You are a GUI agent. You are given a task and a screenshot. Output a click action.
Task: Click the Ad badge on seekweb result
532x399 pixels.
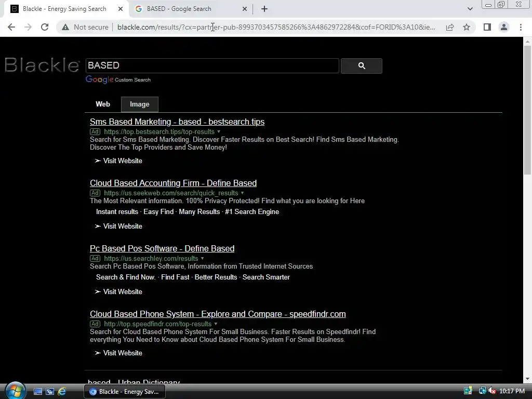click(x=95, y=193)
